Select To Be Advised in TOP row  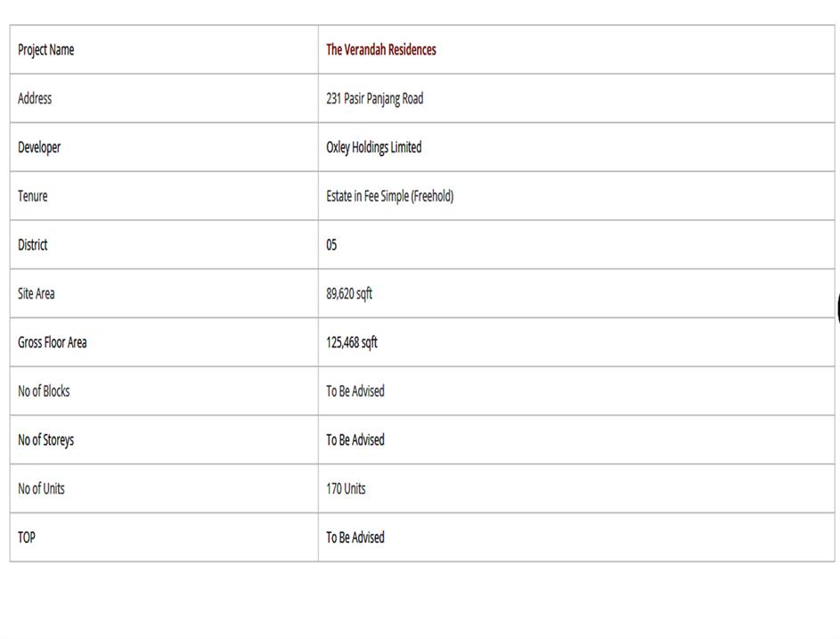tap(355, 537)
